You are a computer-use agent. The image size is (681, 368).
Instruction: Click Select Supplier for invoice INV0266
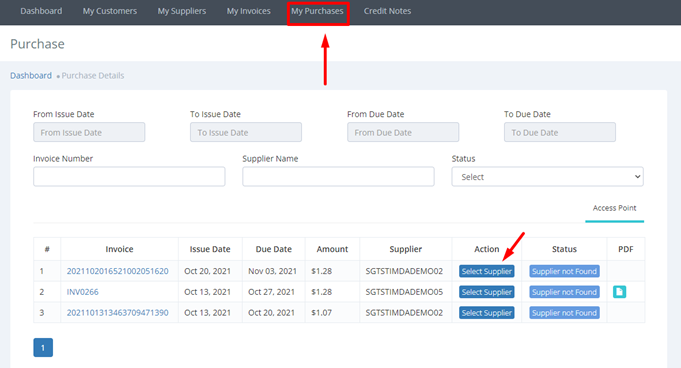pos(486,292)
